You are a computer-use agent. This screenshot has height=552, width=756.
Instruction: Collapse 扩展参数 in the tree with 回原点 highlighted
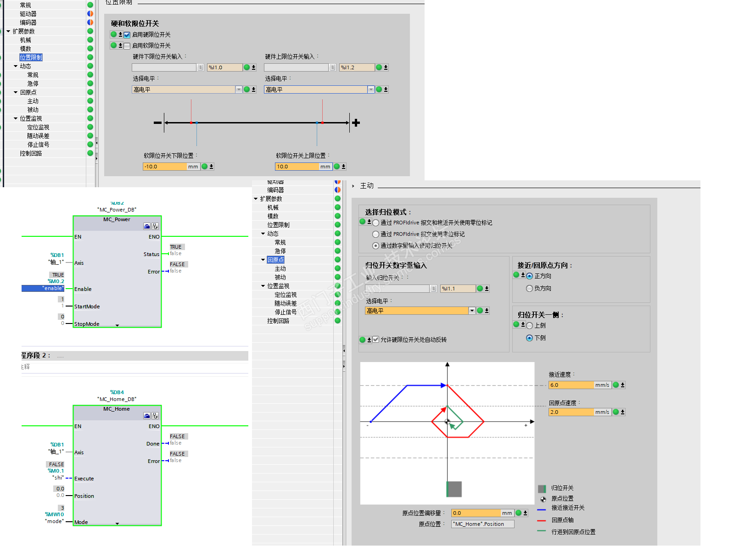point(256,199)
